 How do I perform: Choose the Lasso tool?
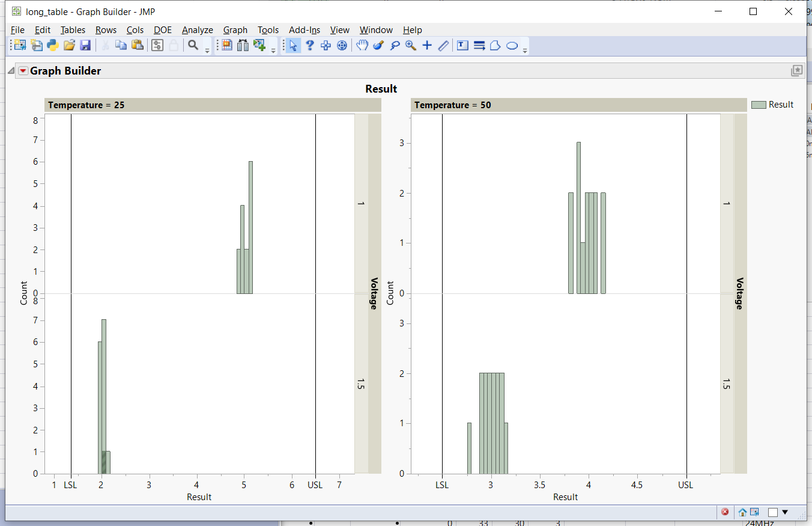pos(395,45)
